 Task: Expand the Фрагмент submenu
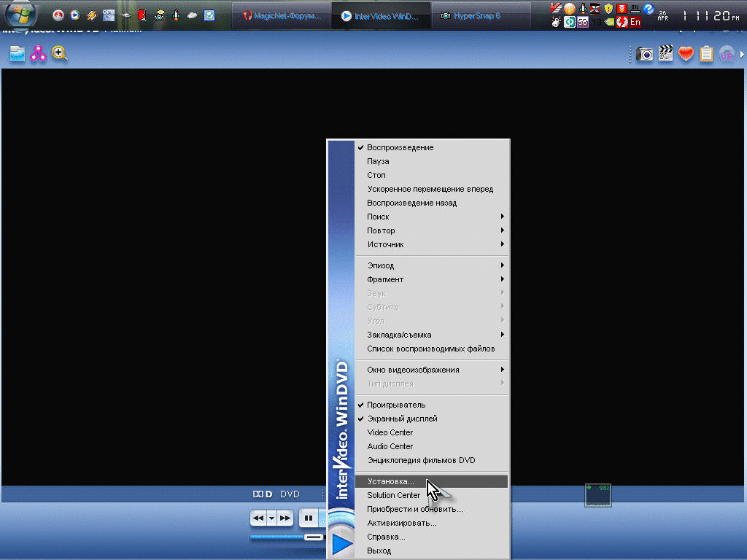pos(432,279)
